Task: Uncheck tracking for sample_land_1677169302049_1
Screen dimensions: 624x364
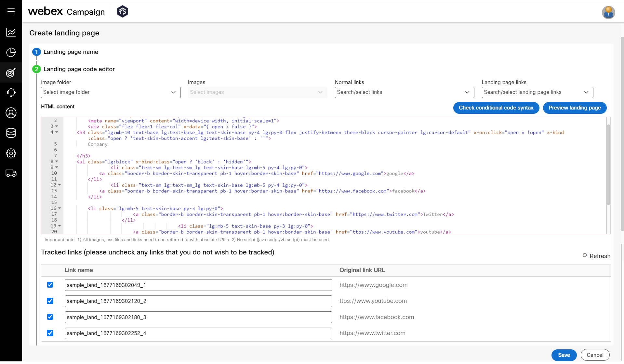Action: 50,285
